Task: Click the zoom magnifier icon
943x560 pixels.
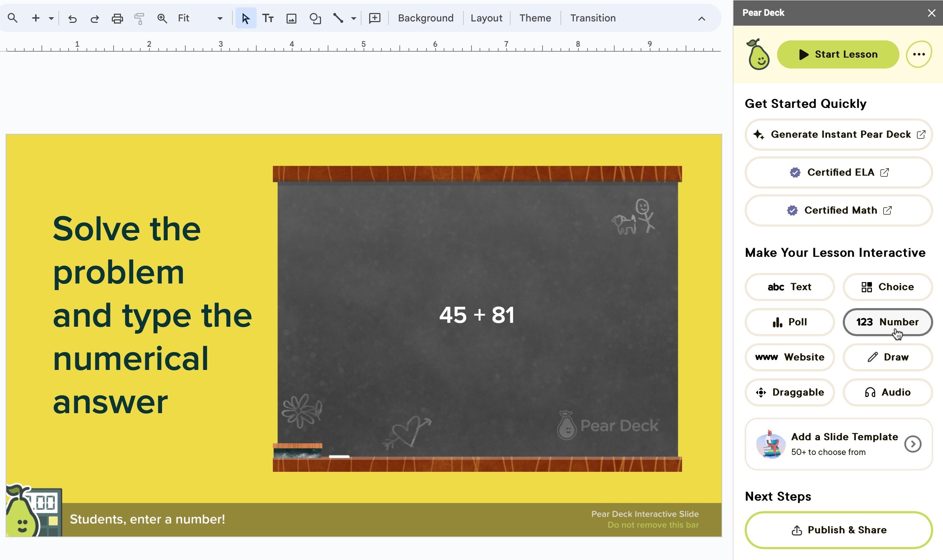Action: [x=162, y=18]
